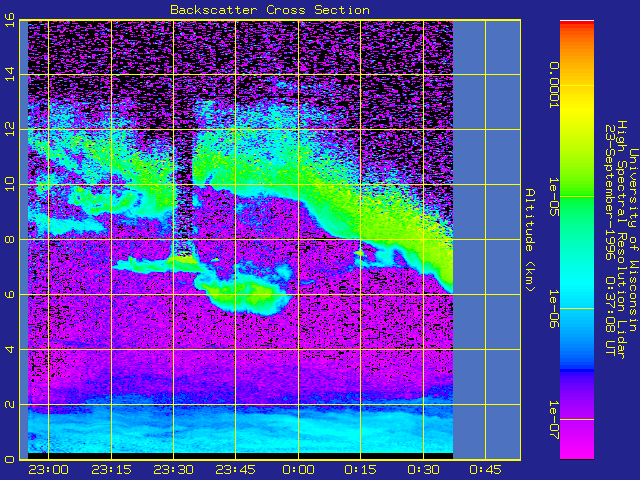640x480 pixels.
Task: Click the 0.0001 color scale label
Action: click(x=553, y=85)
